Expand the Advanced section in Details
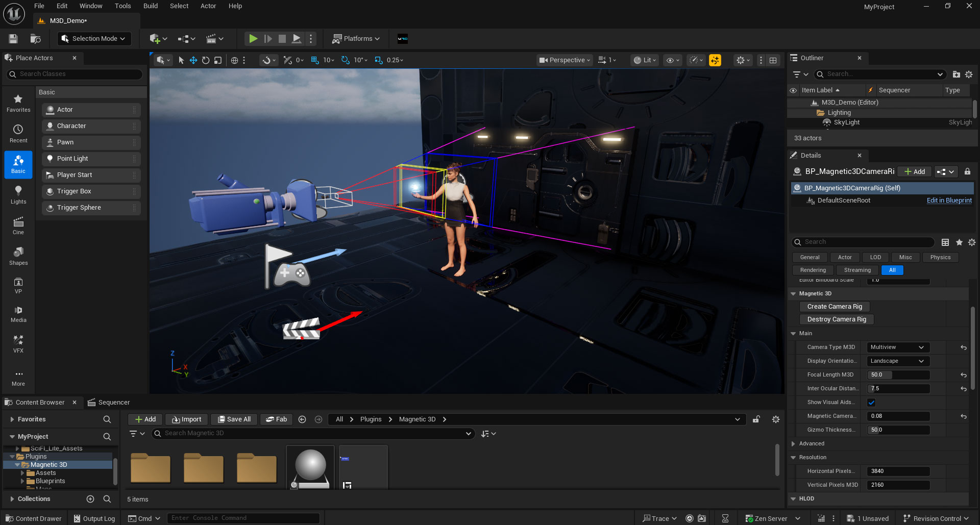 (793, 444)
